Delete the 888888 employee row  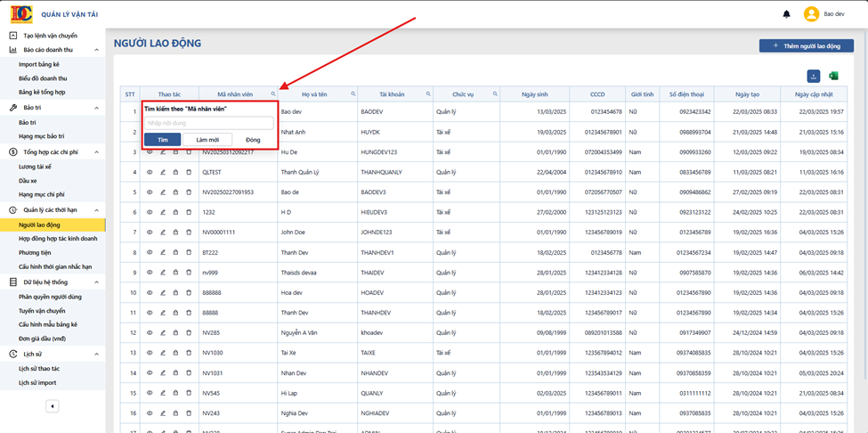pyautogui.click(x=188, y=292)
